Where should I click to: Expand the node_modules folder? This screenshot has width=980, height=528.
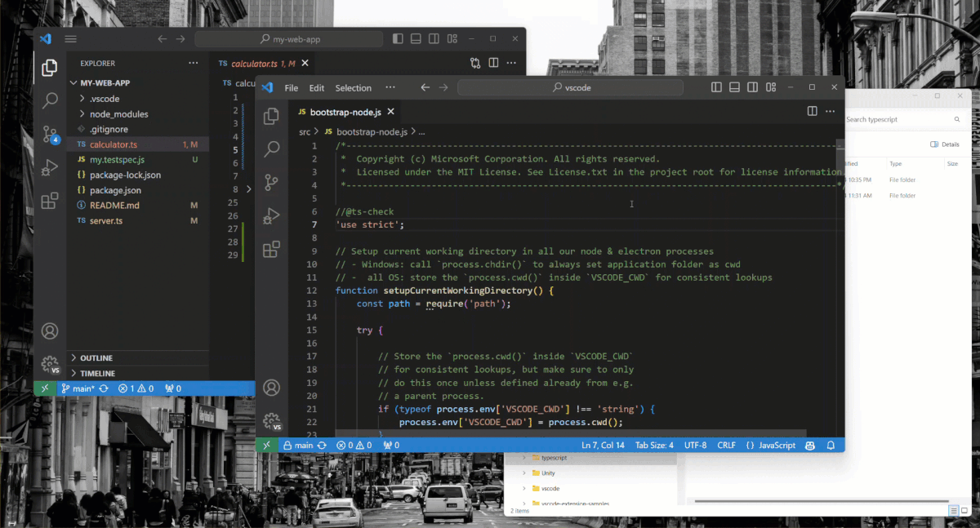click(118, 114)
